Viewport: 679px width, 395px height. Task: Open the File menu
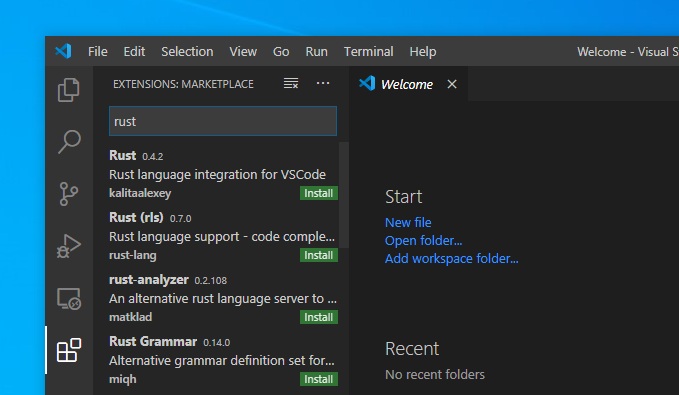click(x=98, y=52)
